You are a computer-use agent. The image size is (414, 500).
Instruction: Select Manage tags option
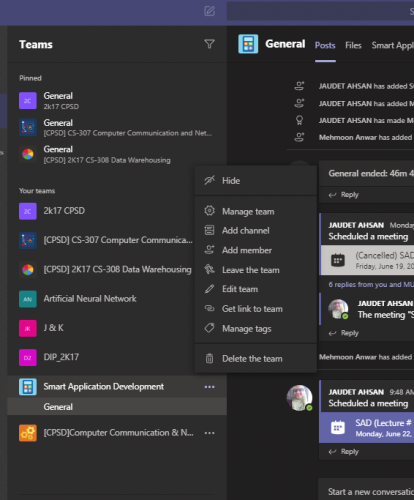255,328
